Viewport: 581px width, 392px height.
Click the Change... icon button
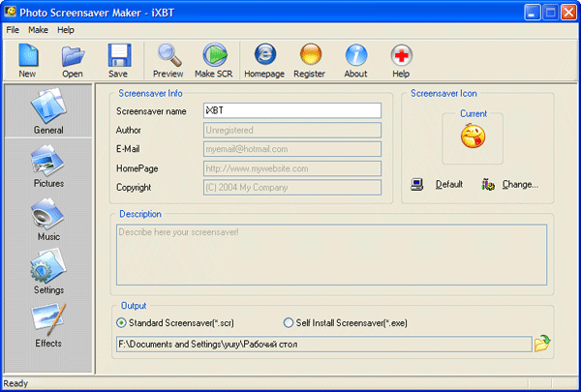pyautogui.click(x=510, y=184)
